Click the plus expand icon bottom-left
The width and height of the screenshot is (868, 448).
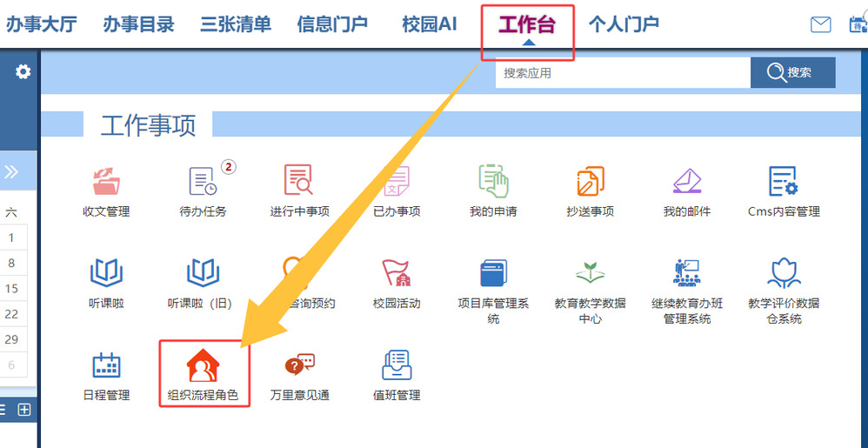24,410
